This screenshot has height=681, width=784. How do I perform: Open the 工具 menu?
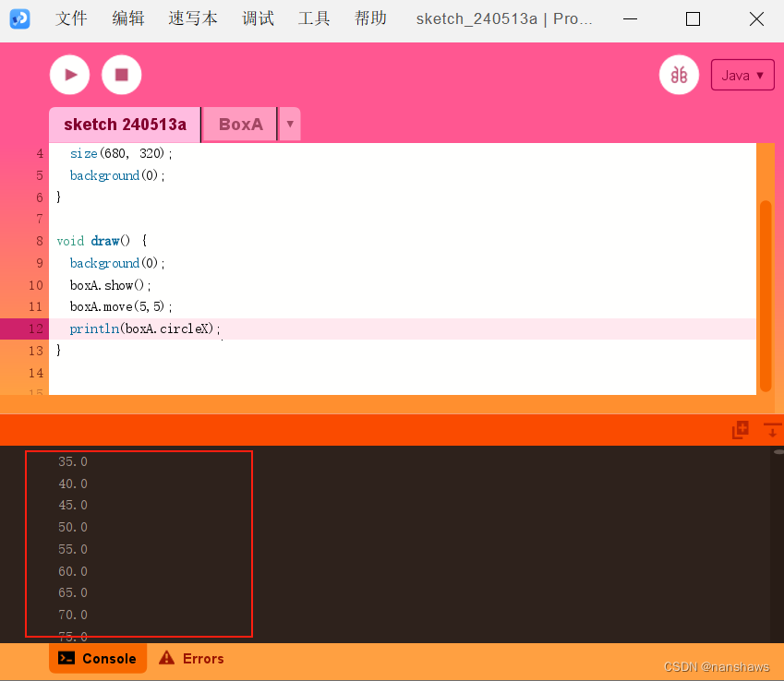point(314,18)
